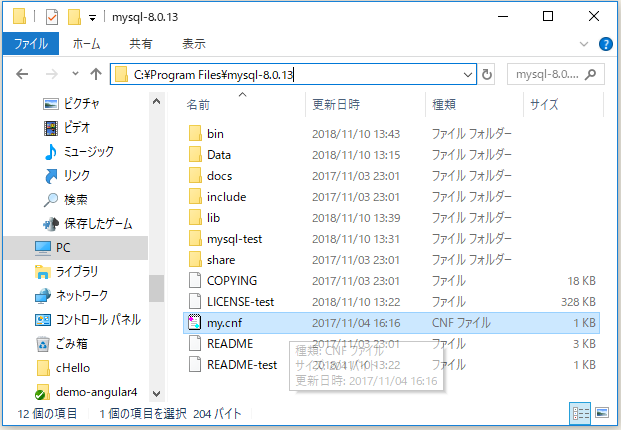
Task: Open the address bar history dropdown
Action: pyautogui.click(x=468, y=74)
